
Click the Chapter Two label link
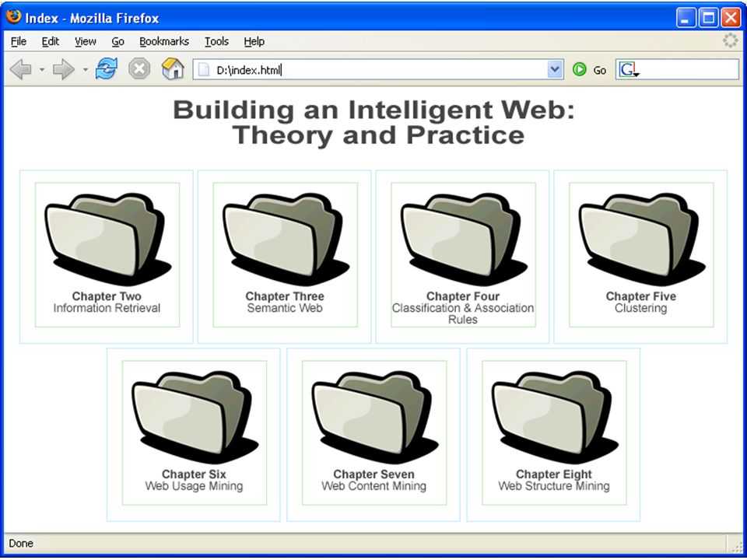coord(107,296)
